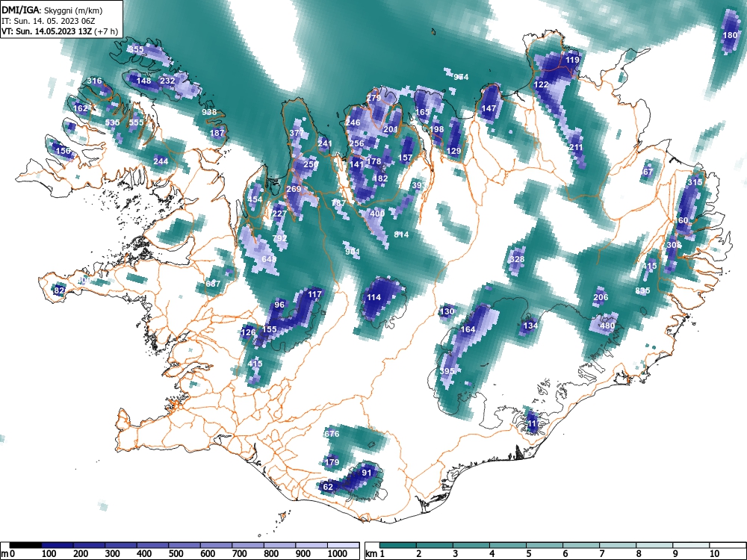Click the value 119 in the northeast
Viewport: 747px width, 560px height.
[572, 60]
